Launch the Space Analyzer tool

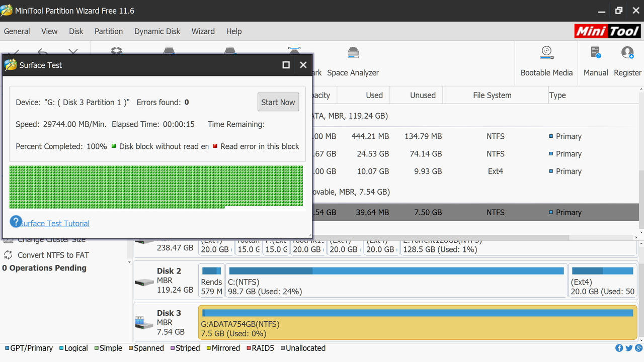point(353,61)
